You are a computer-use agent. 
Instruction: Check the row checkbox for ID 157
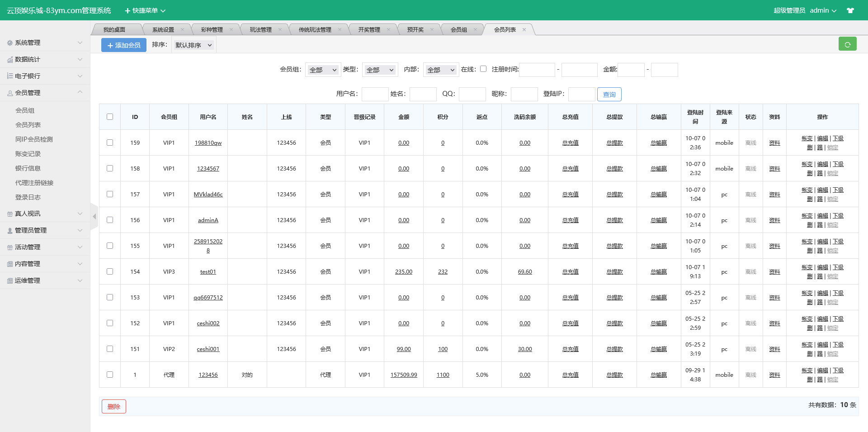click(x=110, y=194)
